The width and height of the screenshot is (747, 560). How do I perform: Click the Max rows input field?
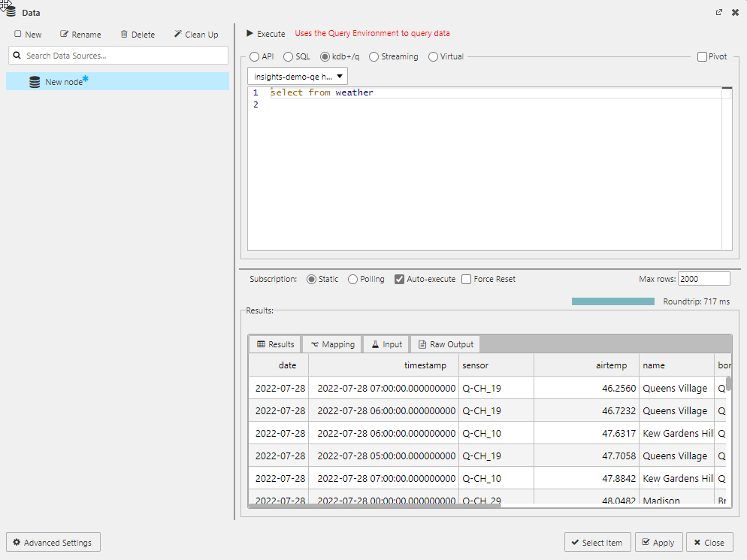point(703,278)
